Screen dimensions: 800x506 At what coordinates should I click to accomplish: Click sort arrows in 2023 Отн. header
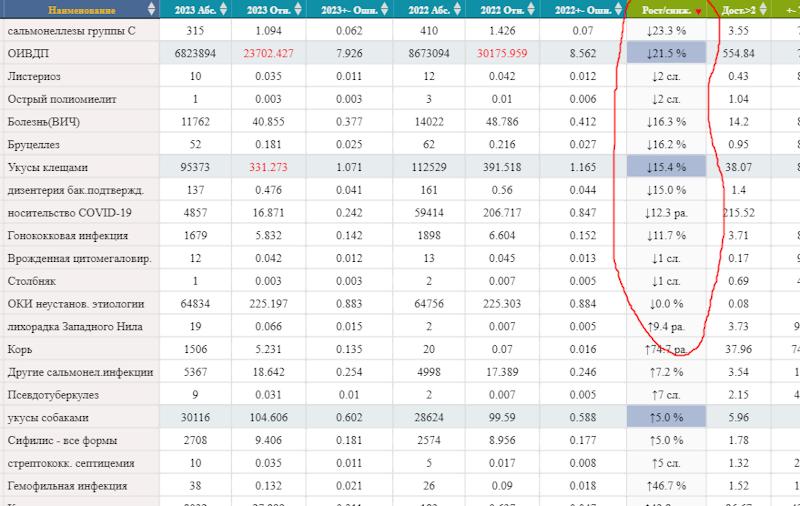(297, 10)
